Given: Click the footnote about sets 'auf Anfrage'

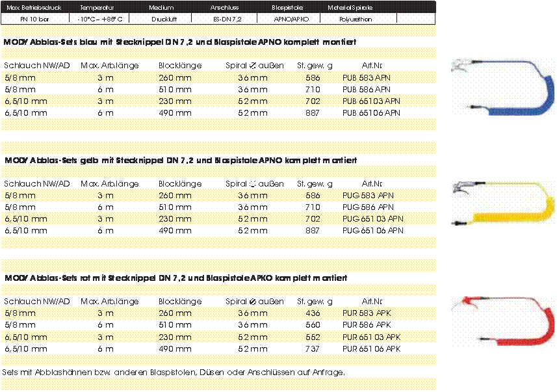Looking at the screenshot, I should [x=174, y=372].
